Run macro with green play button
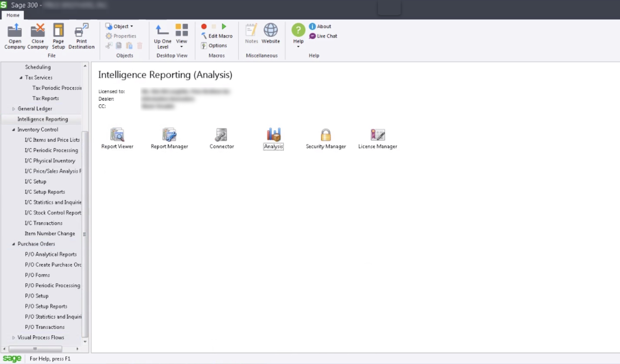This screenshot has height=364, width=620. click(224, 27)
